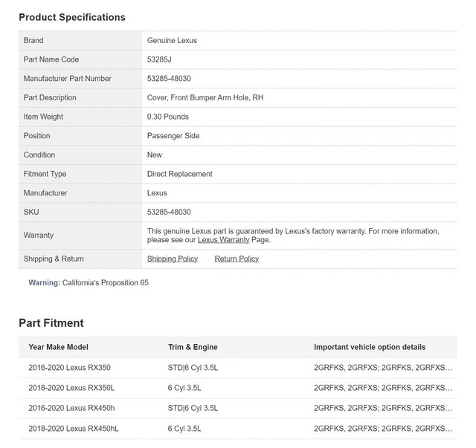The image size is (476, 448).
Task: Click the Passenger Side position value
Action: [173, 136]
